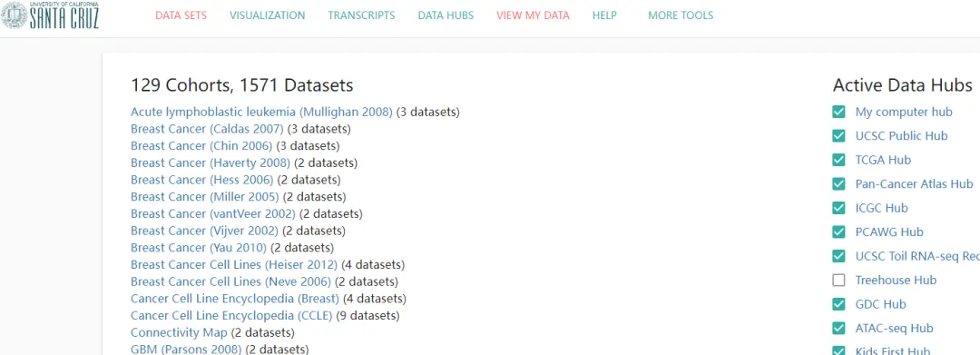Click '(9 datasets)' text beside CCLE
Viewport: 980px width, 355px height.
tap(367, 315)
